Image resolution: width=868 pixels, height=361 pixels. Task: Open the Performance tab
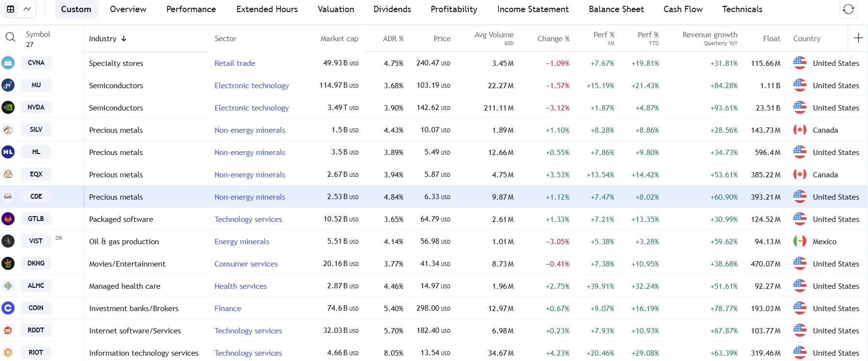point(191,9)
